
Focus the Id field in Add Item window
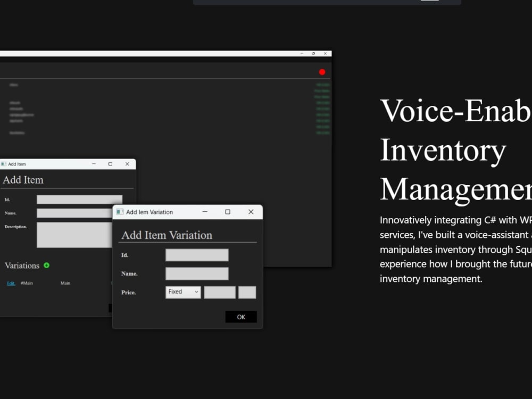[x=79, y=199]
